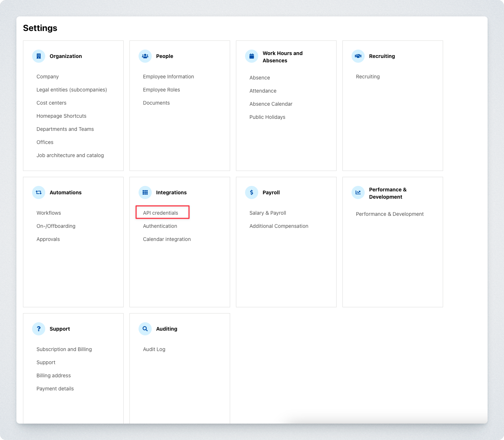
Task: Click the People group icon
Action: pos(145,56)
